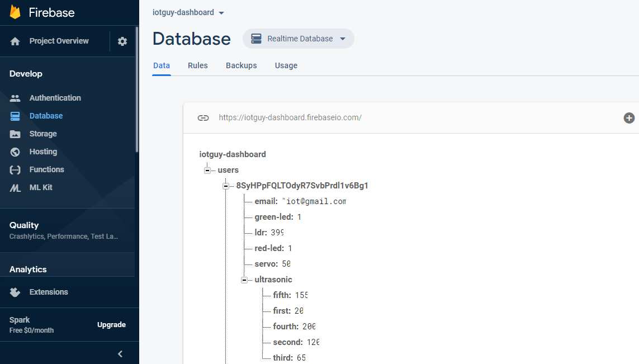Click the ldr value 399
This screenshot has height=364, width=639.
(277, 233)
